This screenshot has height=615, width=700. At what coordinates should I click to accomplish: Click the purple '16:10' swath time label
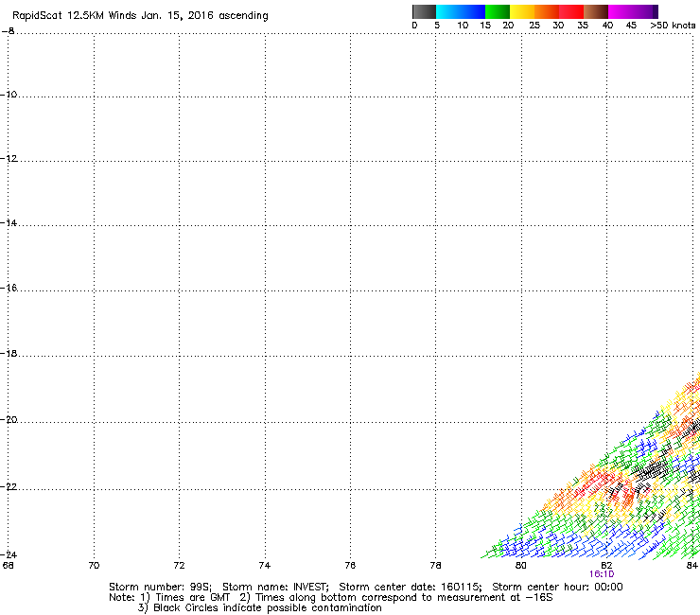point(602,574)
